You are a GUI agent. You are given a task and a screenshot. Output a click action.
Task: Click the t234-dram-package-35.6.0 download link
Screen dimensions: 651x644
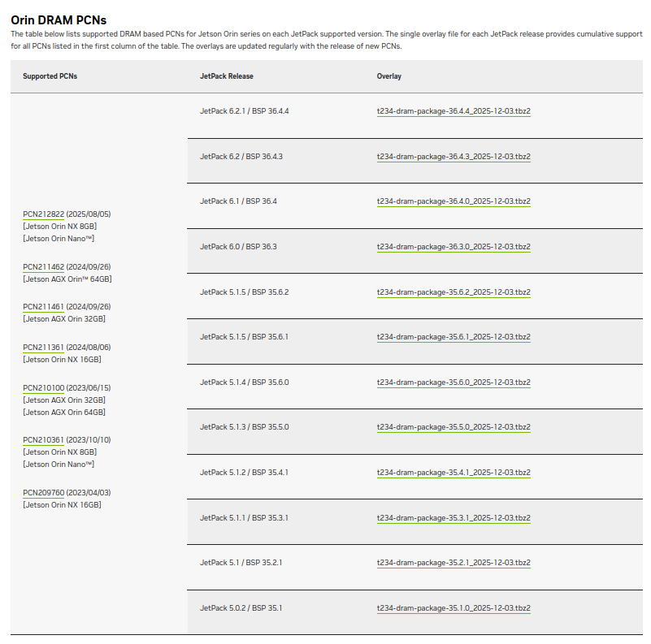453,383
